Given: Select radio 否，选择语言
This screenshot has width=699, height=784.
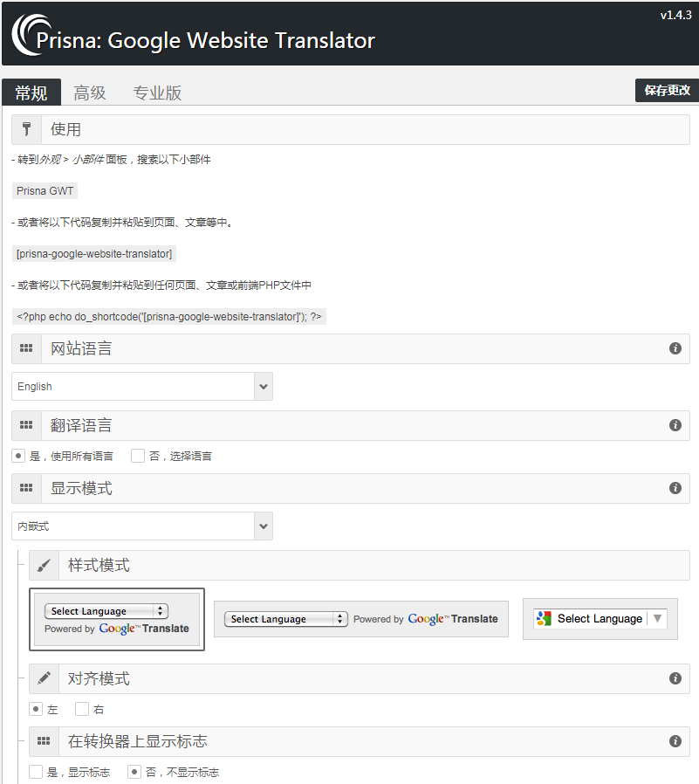Looking at the screenshot, I should (x=138, y=456).
